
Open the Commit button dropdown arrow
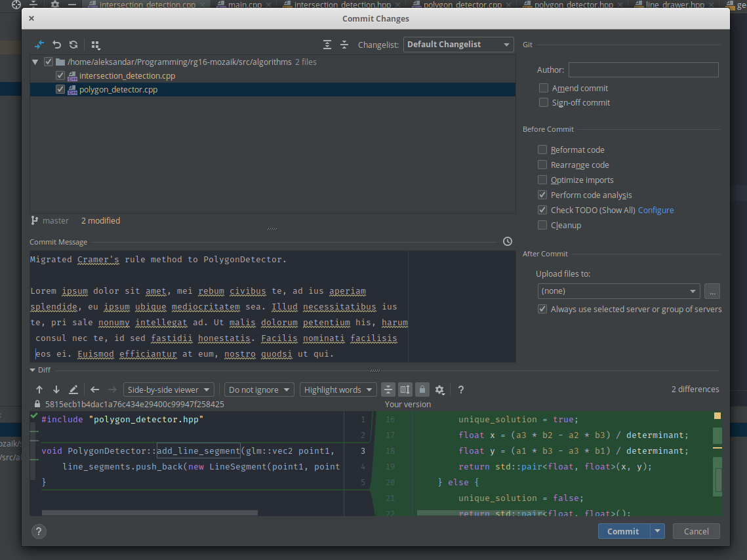[x=657, y=531]
